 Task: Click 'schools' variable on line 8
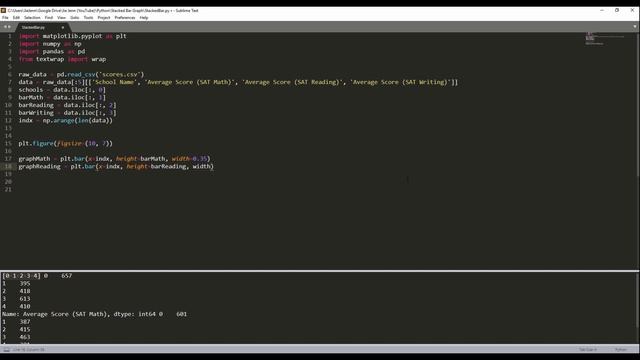31,90
